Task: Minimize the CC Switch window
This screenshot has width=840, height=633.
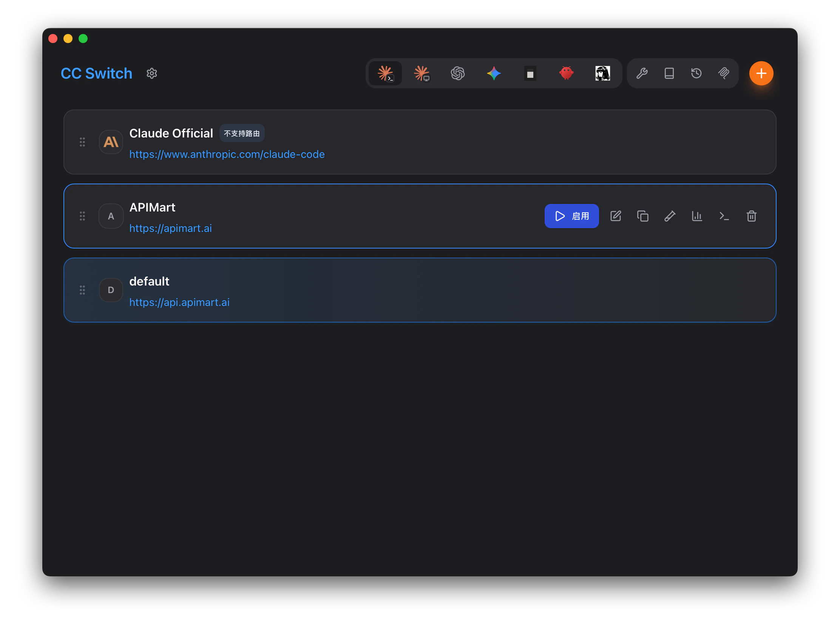Action: tap(68, 39)
